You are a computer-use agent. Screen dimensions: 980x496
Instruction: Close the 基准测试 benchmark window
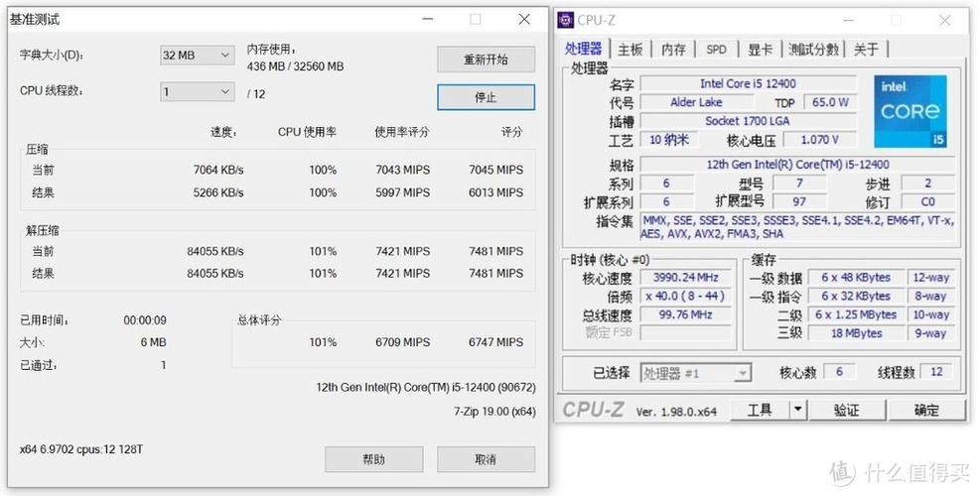[x=524, y=20]
